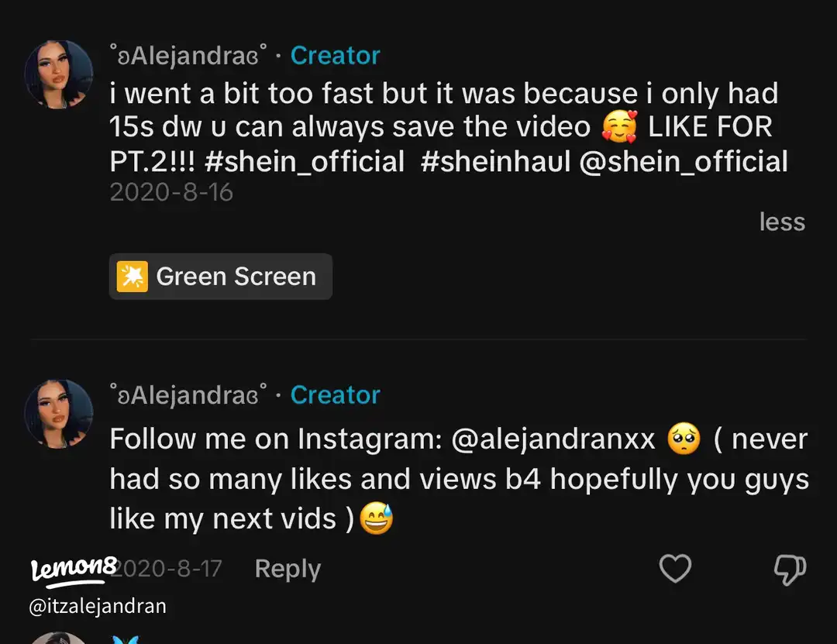
Task: Click the Creator badge on the comment
Action: tap(335, 395)
